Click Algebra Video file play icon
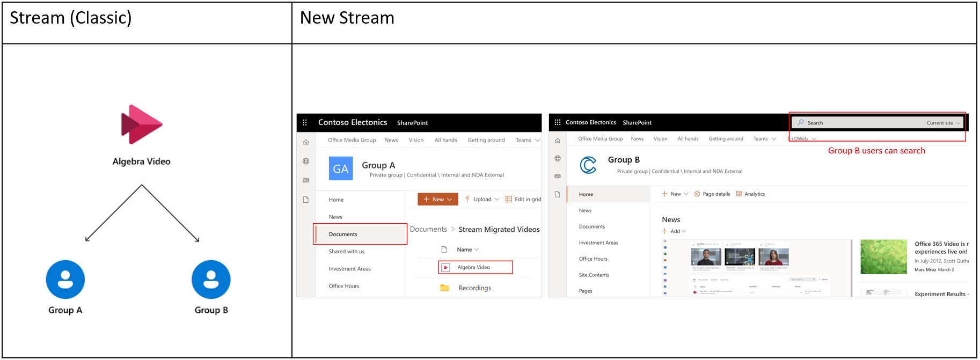The image size is (980, 360). 445,267
